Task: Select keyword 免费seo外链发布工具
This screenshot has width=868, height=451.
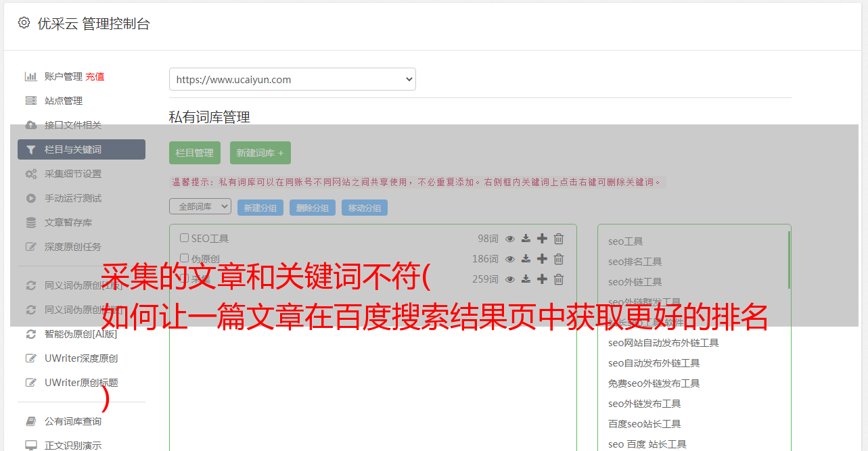Action: point(654,383)
